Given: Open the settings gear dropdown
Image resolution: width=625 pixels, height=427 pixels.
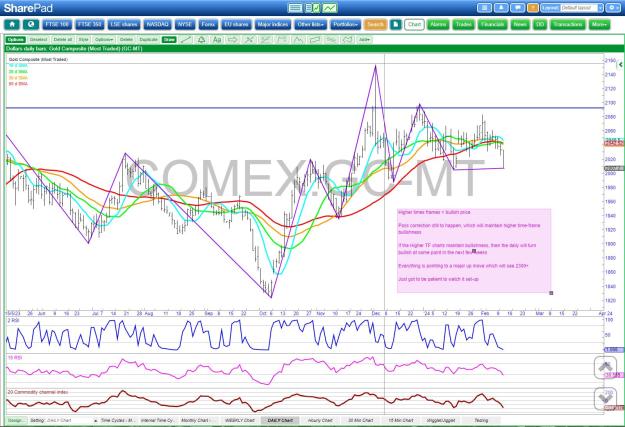Looking at the screenshot, I should pos(613,8).
